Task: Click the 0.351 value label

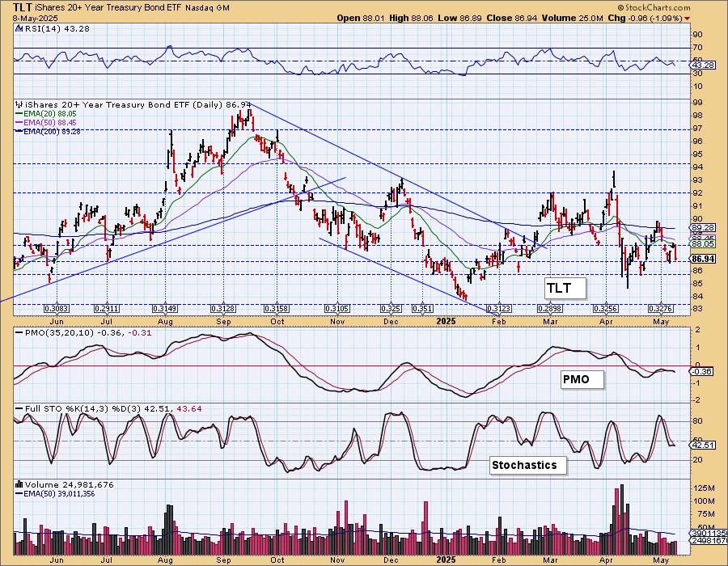Action: pyautogui.click(x=422, y=309)
